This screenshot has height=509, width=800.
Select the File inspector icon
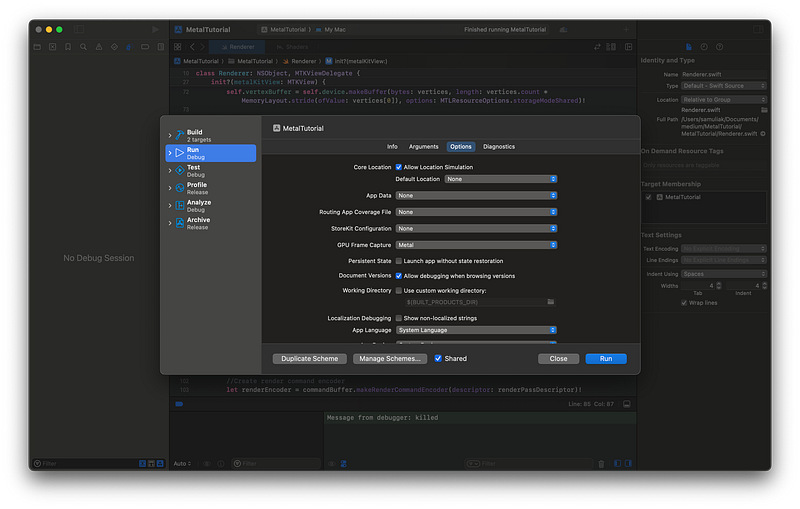point(689,47)
